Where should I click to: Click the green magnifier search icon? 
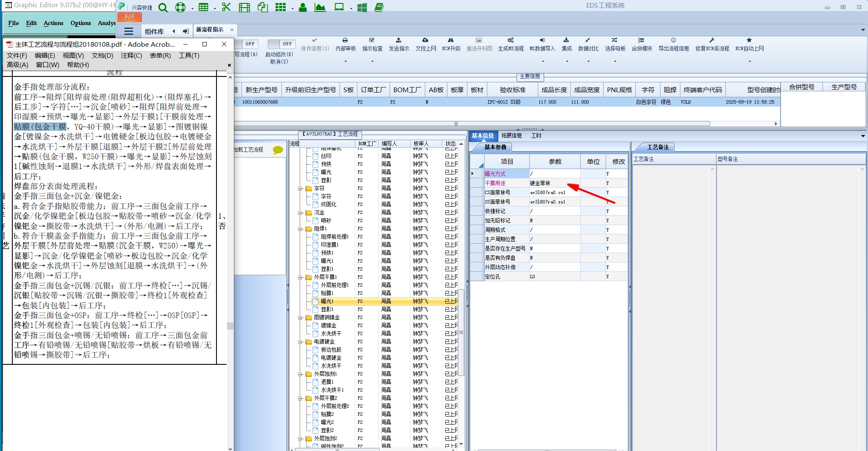coord(163,7)
